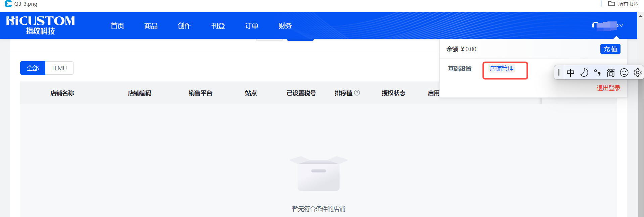Click the 店铺编码 column header
The height and width of the screenshot is (217, 644).
[140, 93]
